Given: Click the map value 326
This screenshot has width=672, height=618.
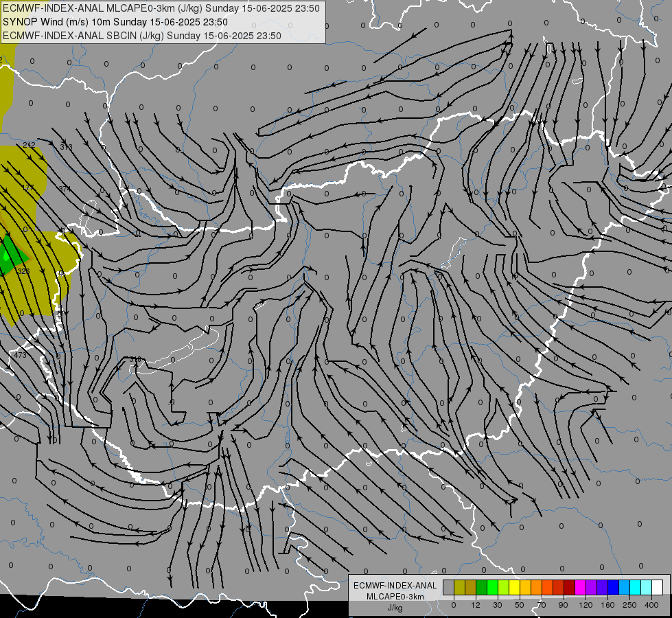Looking at the screenshot, I should point(23,271).
